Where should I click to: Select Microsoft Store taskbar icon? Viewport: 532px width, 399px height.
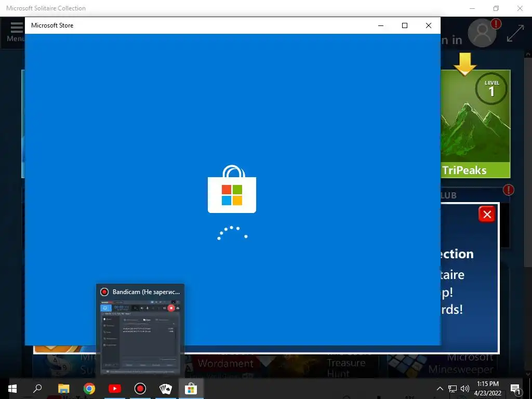[191, 389]
